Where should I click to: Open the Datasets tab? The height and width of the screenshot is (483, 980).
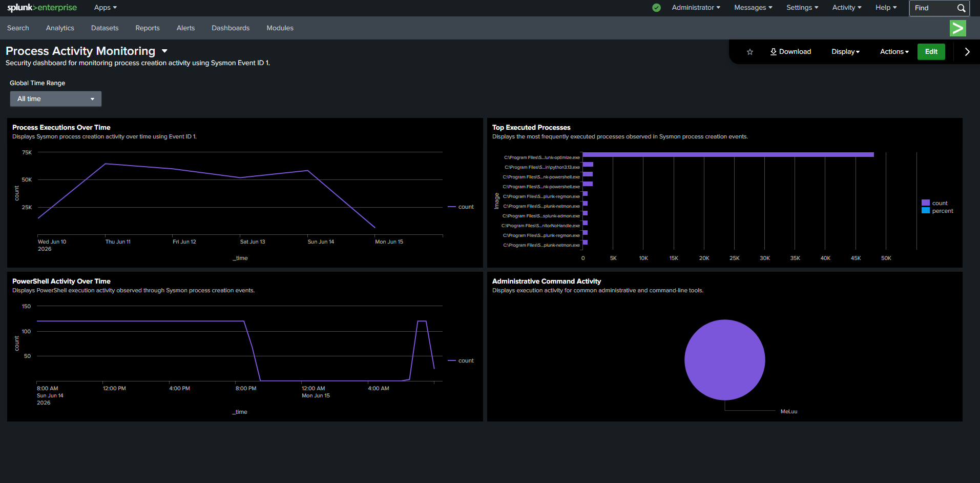[x=105, y=28]
